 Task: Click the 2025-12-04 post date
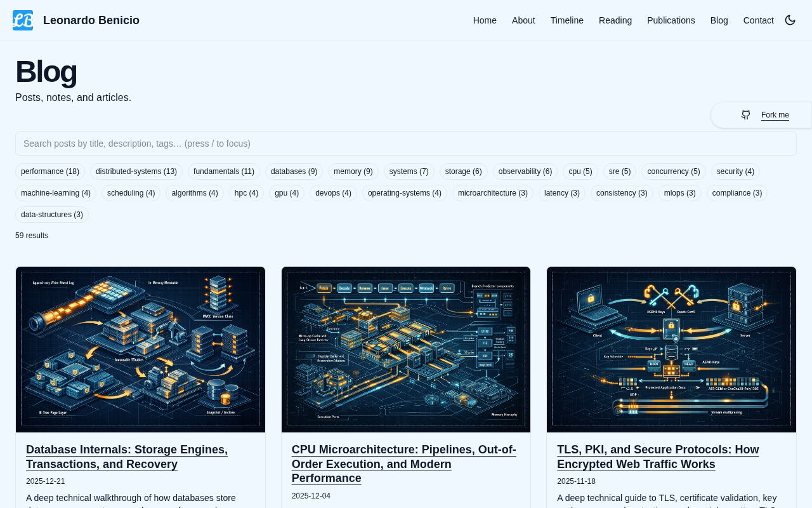pos(311,496)
